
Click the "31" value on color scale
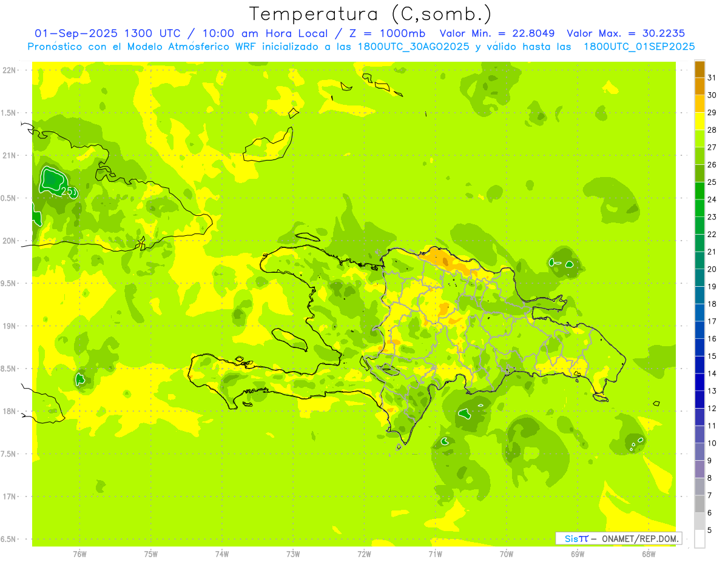coord(712,77)
